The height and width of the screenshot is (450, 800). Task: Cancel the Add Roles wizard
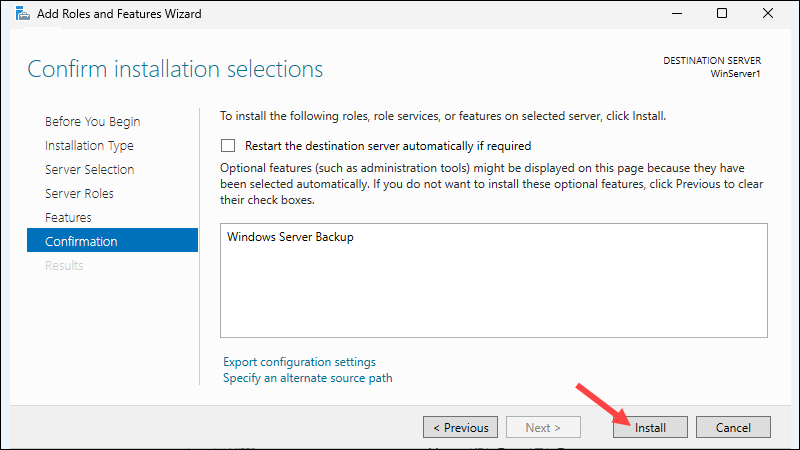pyautogui.click(x=733, y=428)
